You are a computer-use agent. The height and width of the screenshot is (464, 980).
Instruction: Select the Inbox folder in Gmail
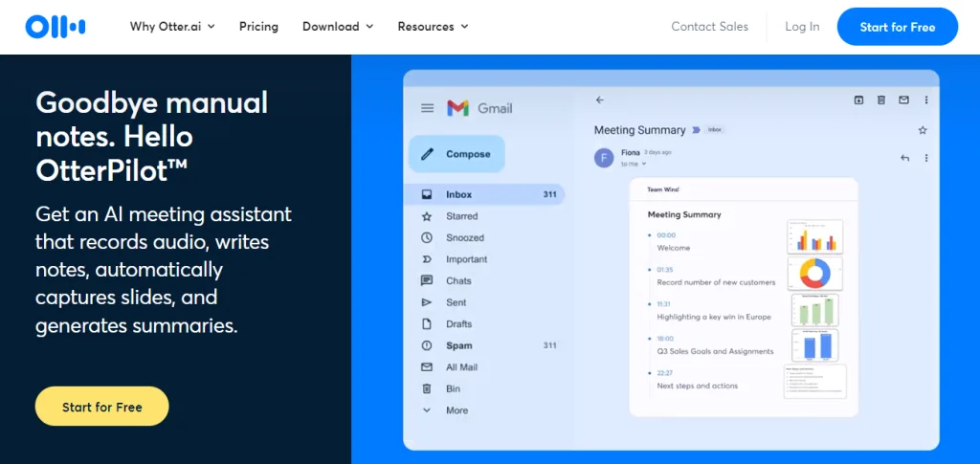[x=459, y=194]
